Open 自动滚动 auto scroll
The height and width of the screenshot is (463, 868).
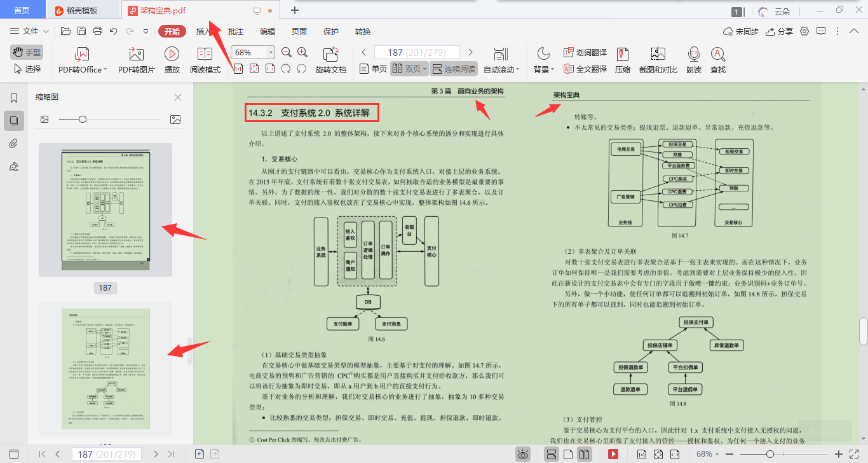tap(501, 61)
